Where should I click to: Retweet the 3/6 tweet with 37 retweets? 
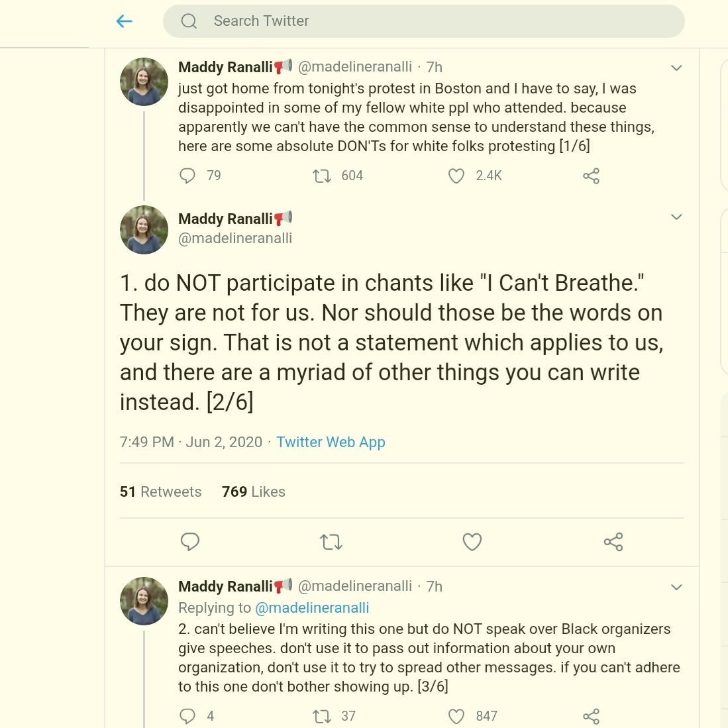coord(322,716)
